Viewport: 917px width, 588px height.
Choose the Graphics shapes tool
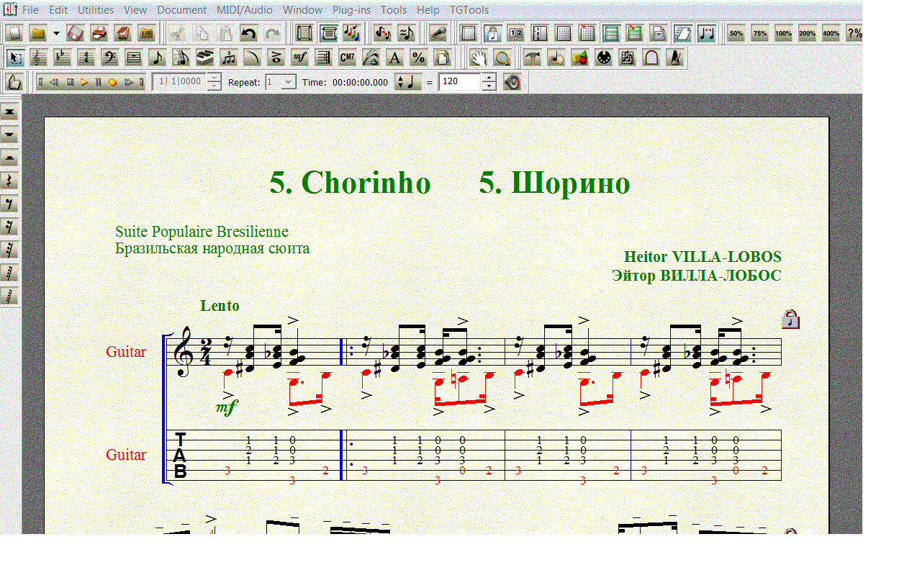coord(580,58)
